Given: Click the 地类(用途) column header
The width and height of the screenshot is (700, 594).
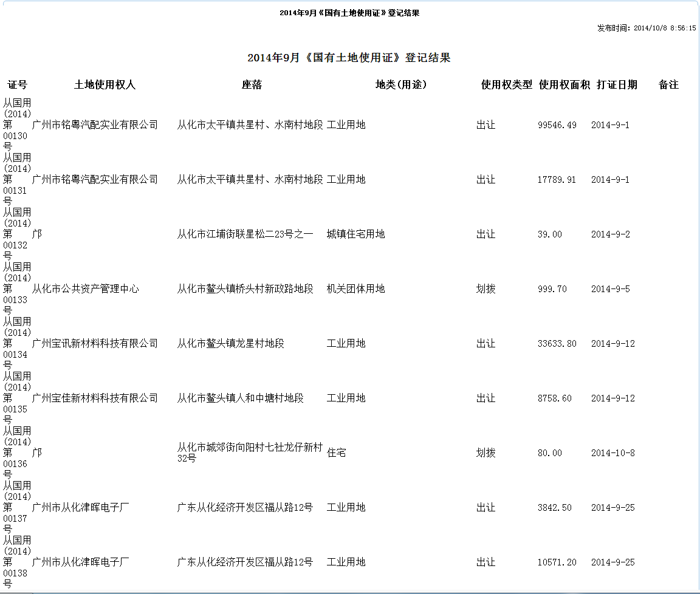Looking at the screenshot, I should (x=401, y=85).
